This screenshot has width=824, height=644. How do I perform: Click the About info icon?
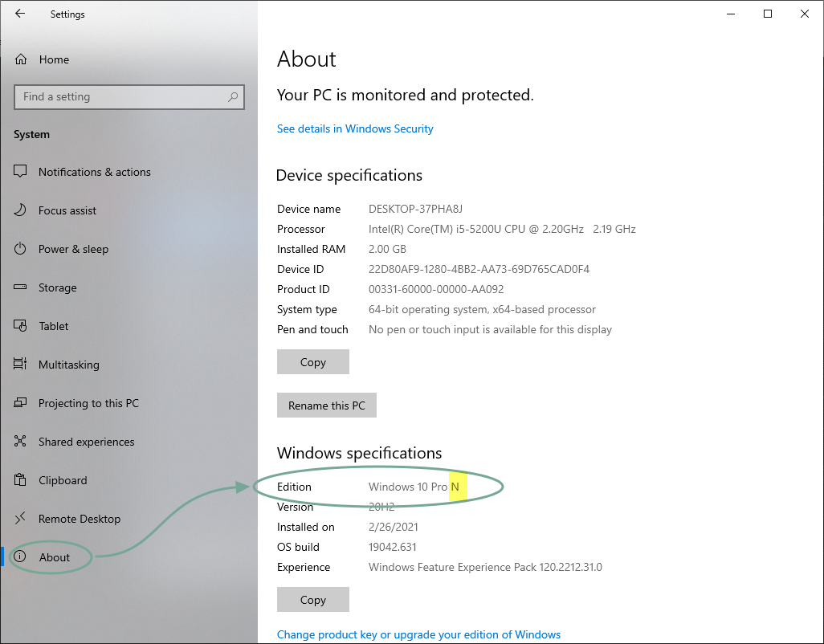tap(20, 556)
